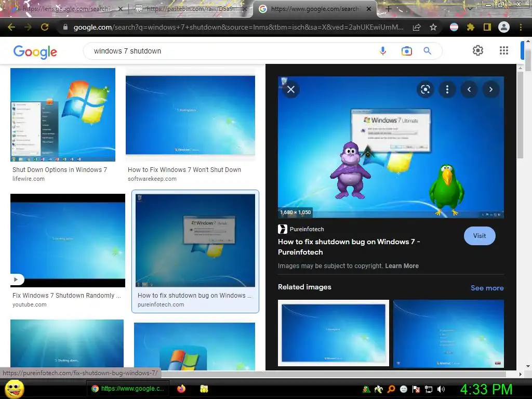Open first related image thumbnail
This screenshot has height=399, width=532.
(333, 333)
